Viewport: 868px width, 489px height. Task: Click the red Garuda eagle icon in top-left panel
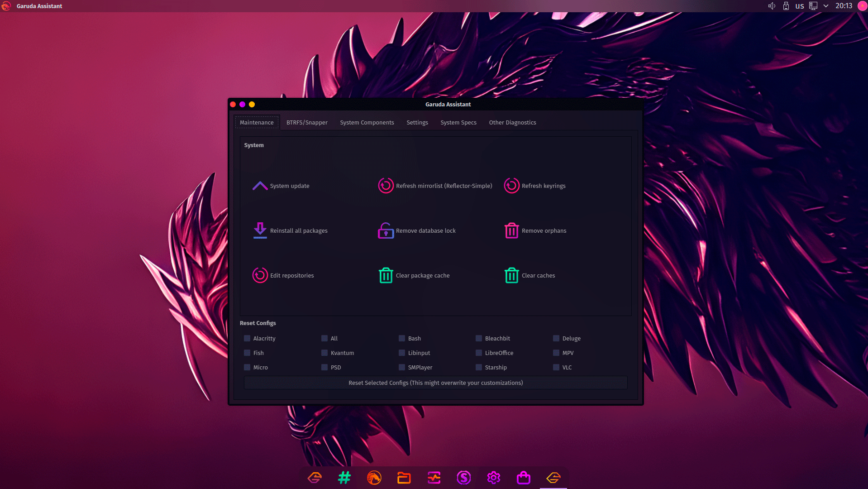click(x=6, y=6)
